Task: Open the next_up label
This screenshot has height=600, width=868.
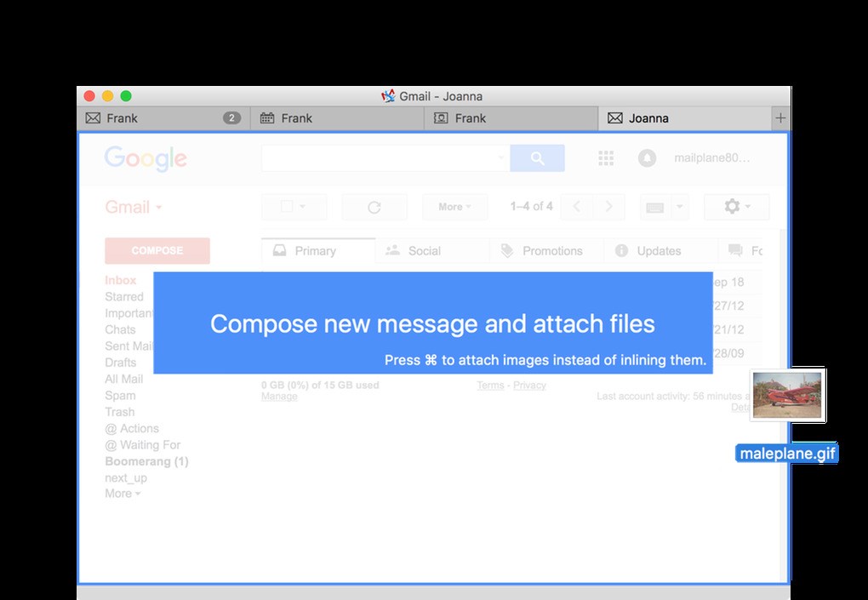Action: [126, 478]
